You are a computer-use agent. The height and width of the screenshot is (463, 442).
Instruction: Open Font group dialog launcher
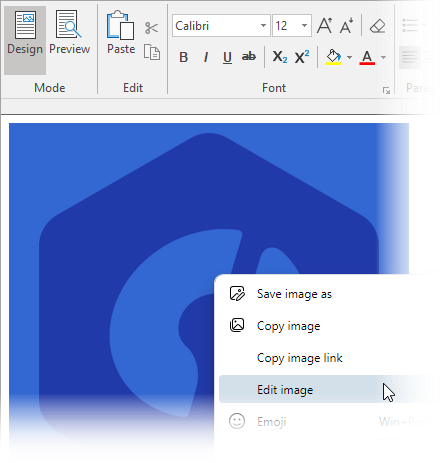click(386, 90)
